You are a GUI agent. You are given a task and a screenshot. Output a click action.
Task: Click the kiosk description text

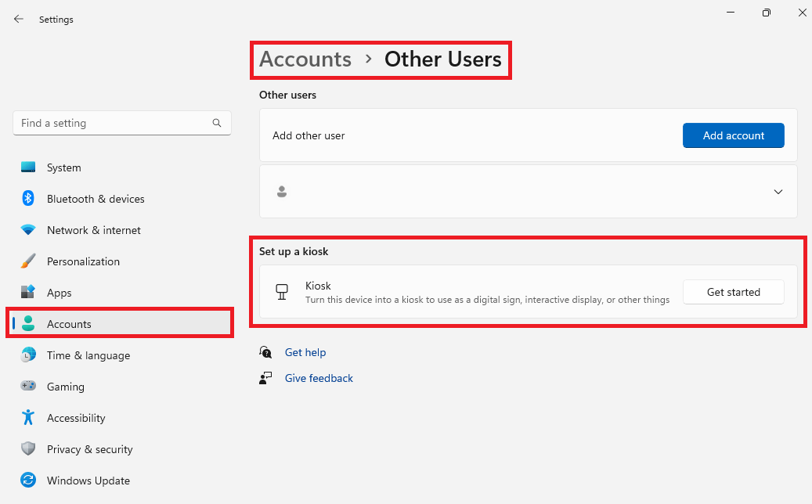click(x=487, y=300)
